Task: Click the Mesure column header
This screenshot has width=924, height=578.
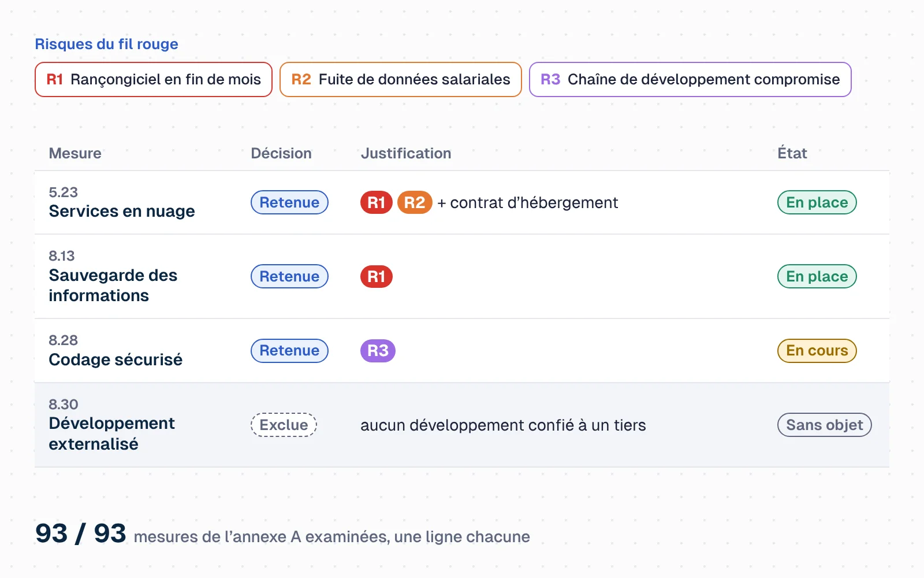Action: click(75, 153)
